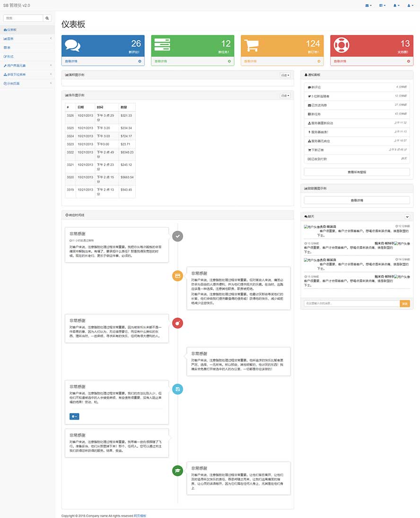
Task: Open the tasks list icon in top bar
Action: [x=382, y=5]
